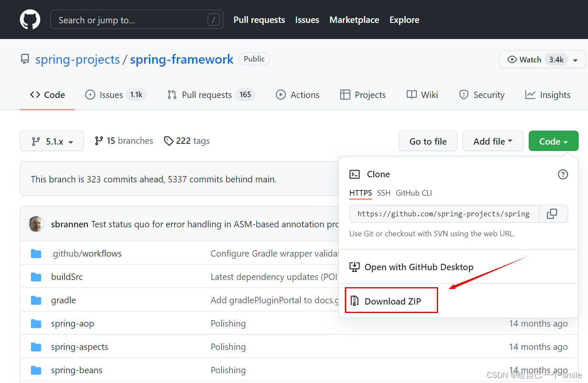The image size is (588, 383).
Task: Click the GitHub Octocat logo
Action: click(30, 20)
